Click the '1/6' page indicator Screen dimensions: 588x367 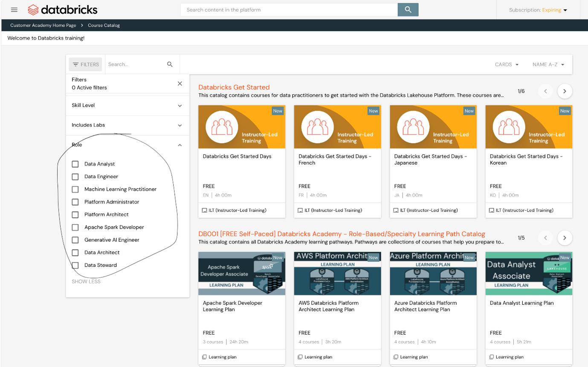click(x=521, y=91)
